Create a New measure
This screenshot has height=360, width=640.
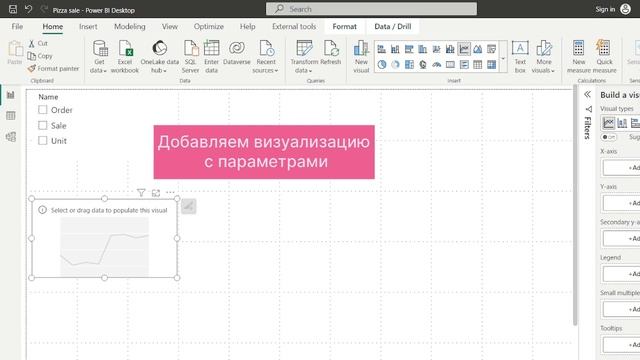[579, 57]
